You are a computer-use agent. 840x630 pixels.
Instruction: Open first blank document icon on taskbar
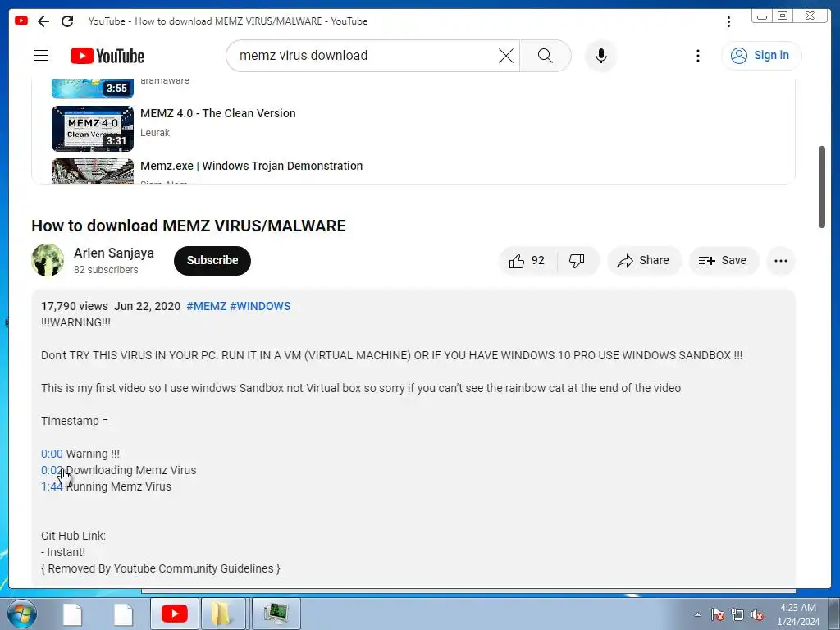click(72, 614)
